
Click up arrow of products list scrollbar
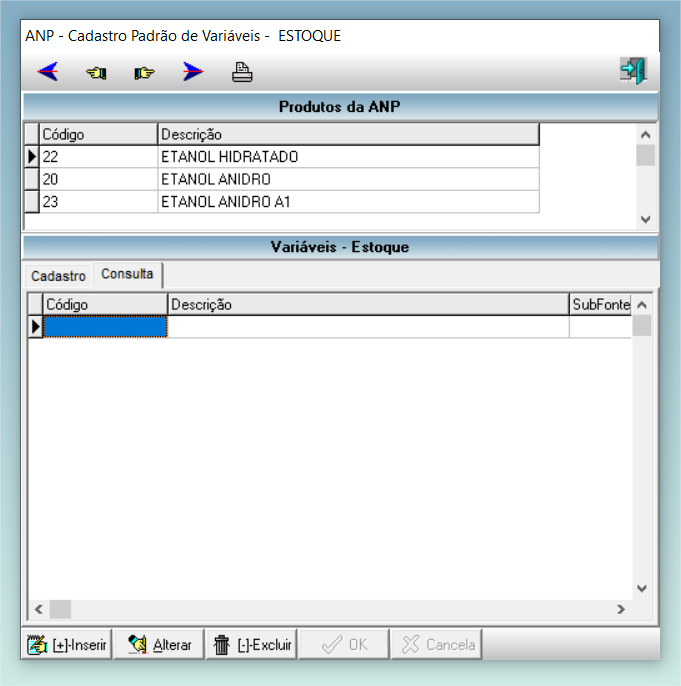pos(646,135)
